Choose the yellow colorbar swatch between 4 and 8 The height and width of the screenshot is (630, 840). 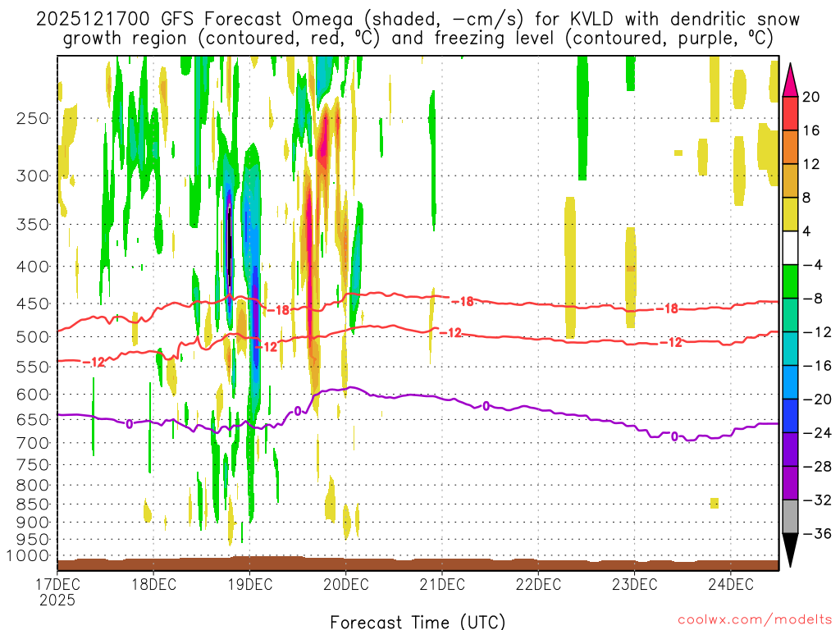pyautogui.click(x=791, y=214)
